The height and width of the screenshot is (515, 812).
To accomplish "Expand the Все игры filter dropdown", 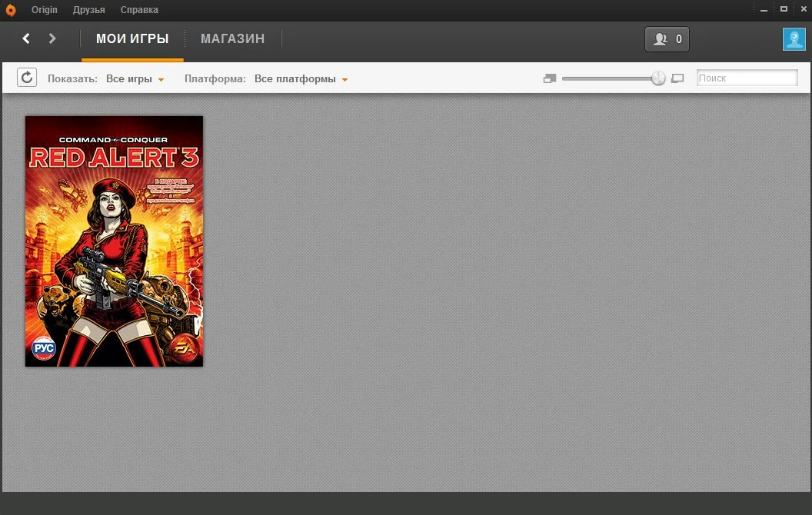I will tap(135, 78).
